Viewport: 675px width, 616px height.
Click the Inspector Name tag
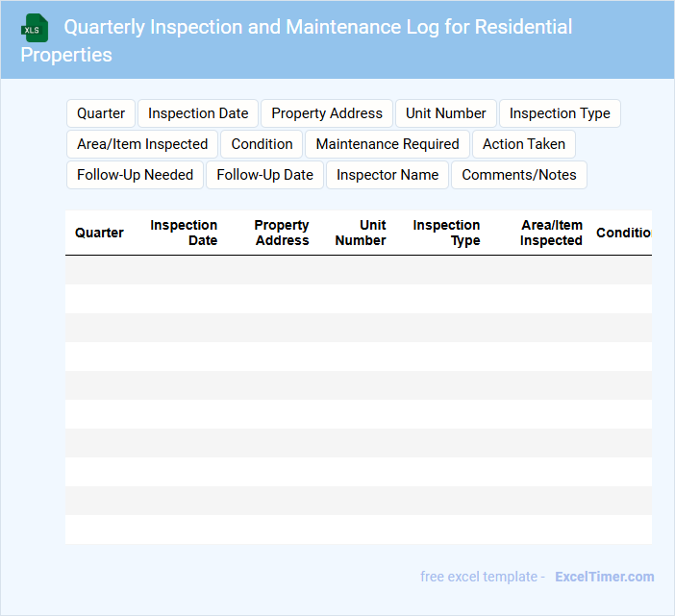(x=387, y=175)
